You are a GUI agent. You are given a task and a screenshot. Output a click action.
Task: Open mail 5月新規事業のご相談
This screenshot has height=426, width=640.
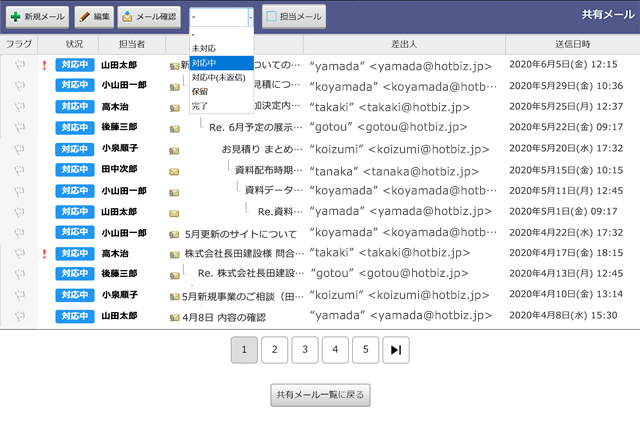(x=243, y=297)
